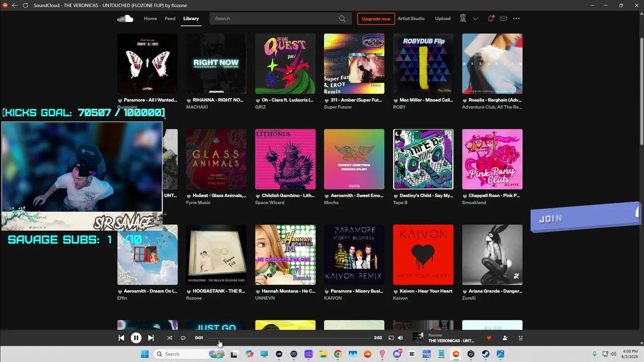Click the microphone icon in system tray
The width and height of the screenshot is (644, 362).
(x=594, y=354)
